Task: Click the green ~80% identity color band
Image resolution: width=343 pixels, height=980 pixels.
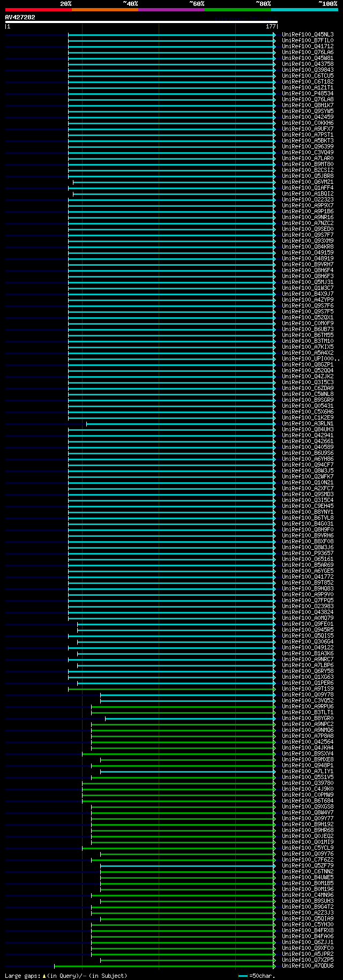Action: click(x=238, y=10)
